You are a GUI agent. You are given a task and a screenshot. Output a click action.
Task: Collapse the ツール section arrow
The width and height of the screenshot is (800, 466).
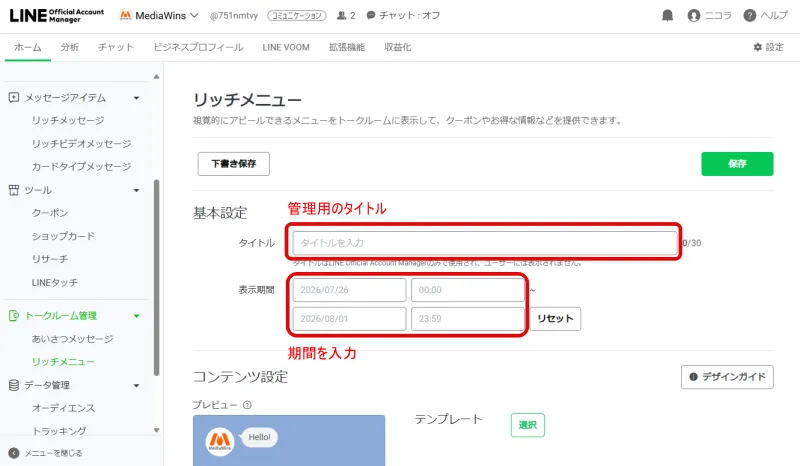(136, 190)
